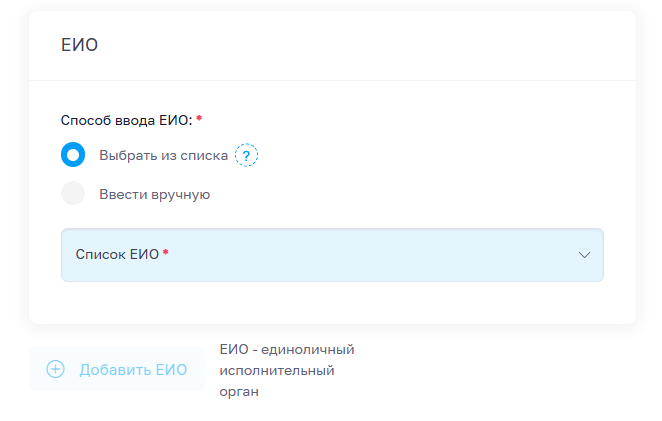
Task: Click the ЕИО card heading
Action: point(79,45)
